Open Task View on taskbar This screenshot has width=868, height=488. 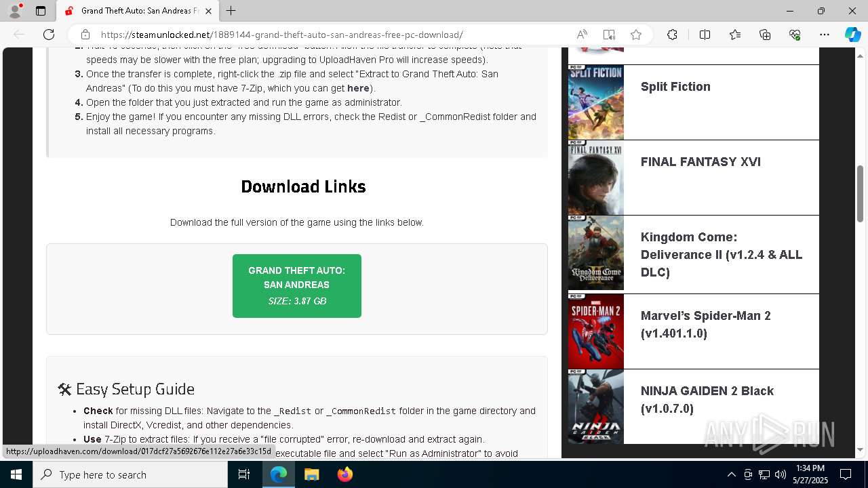(245, 474)
